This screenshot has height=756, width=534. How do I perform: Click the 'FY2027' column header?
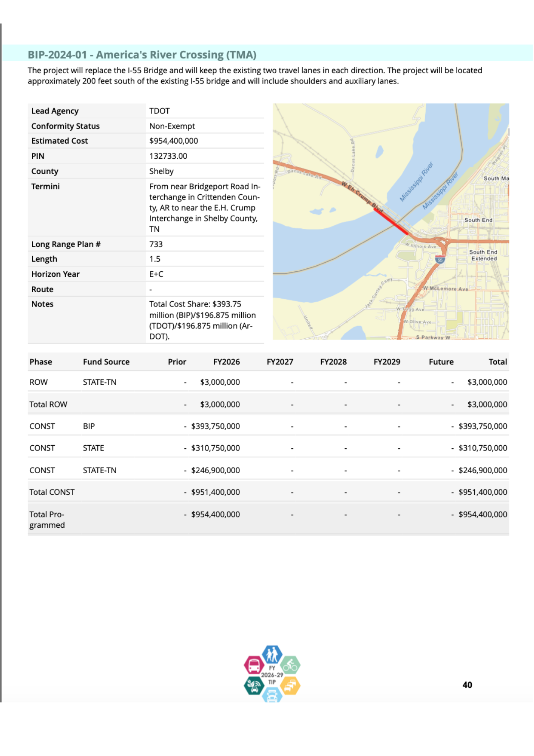pyautogui.click(x=280, y=362)
